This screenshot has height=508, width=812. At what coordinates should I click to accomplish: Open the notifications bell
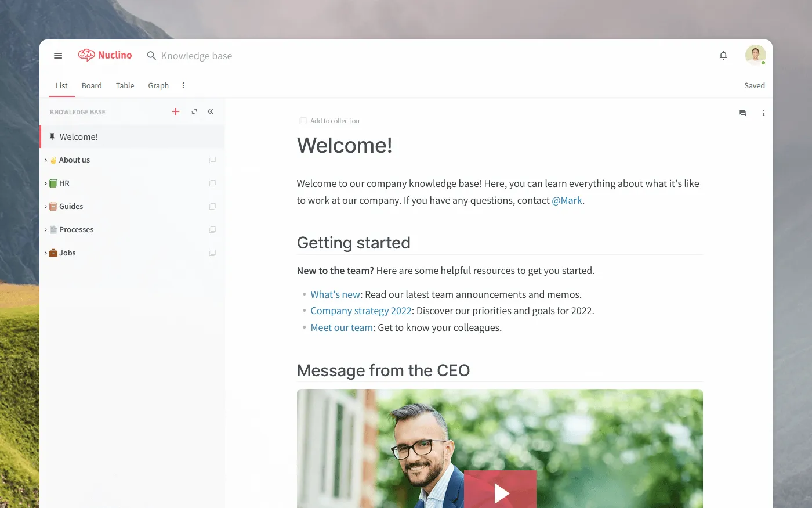click(723, 56)
